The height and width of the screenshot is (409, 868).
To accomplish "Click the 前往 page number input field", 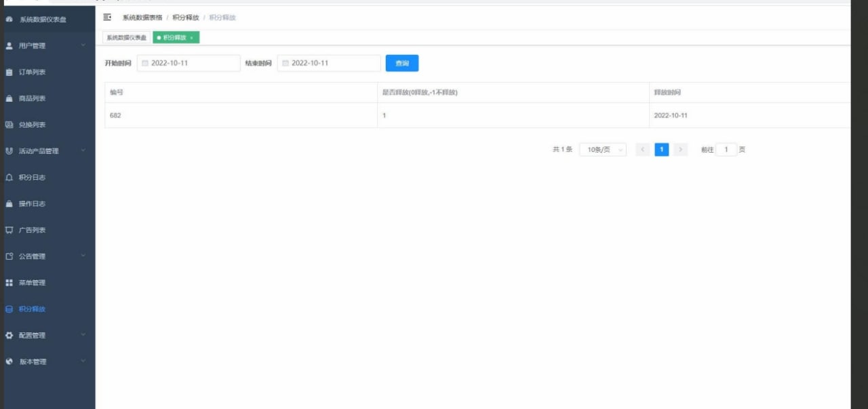I will point(726,149).
